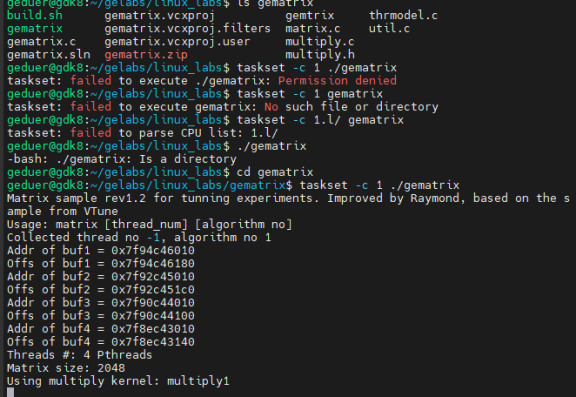Click the buf4 offset value 0x7f8ec43140
This screenshot has height=397, width=576.
pos(153,342)
